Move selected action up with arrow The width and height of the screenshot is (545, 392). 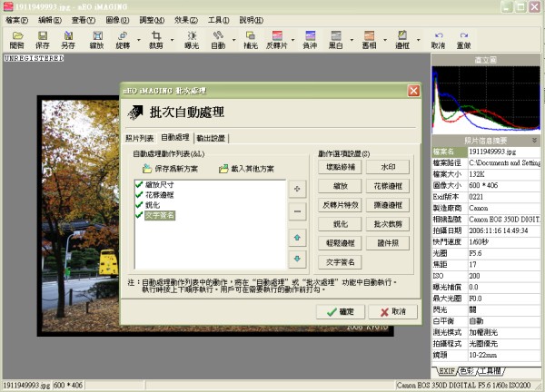point(297,238)
